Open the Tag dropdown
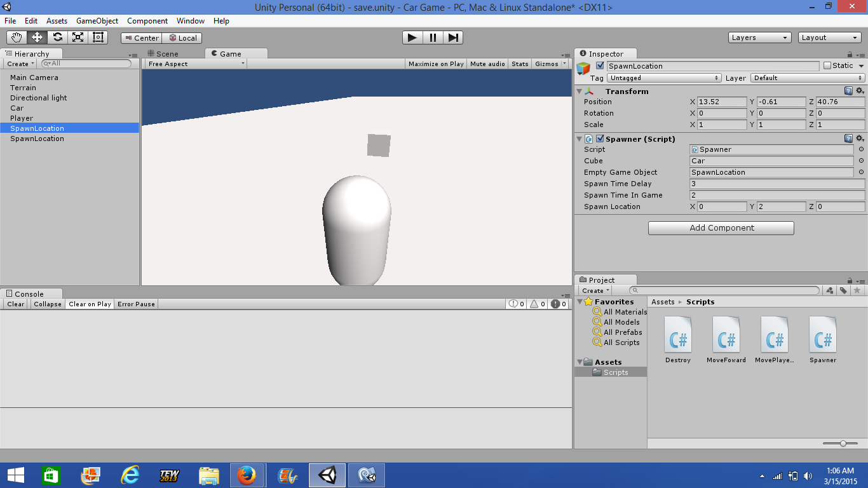Image resolution: width=868 pixels, height=488 pixels. [664, 78]
